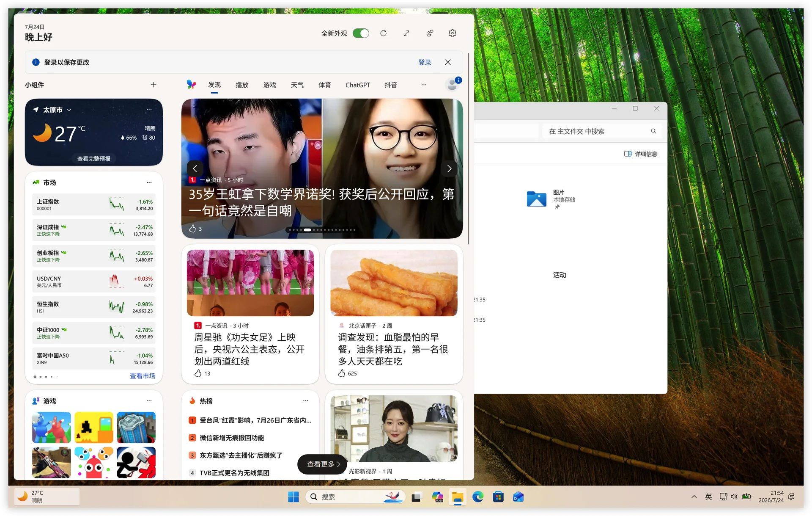This screenshot has height=516, width=812.
Task: Open Microsoft Edge from the taskbar
Action: click(x=478, y=497)
